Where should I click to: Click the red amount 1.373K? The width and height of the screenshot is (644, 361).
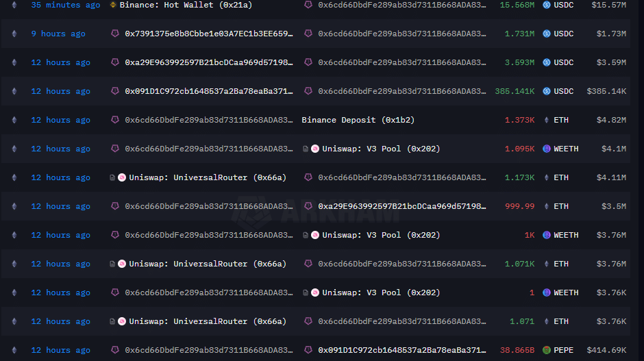click(519, 120)
